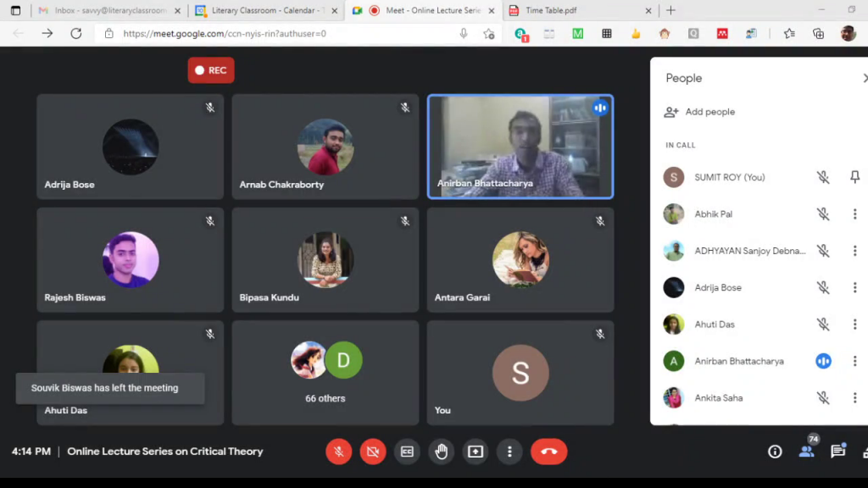Expand options for Anirban Bhattacharya in list
Screen dimensions: 868x488
point(854,361)
